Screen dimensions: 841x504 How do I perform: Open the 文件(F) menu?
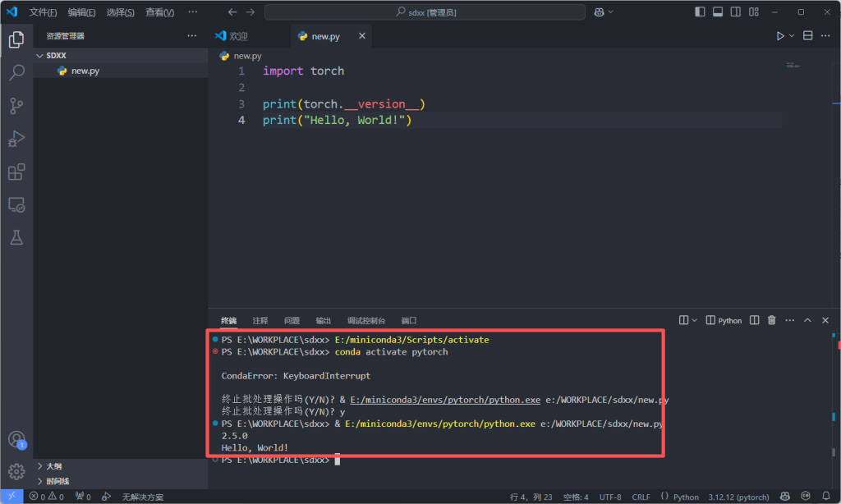coord(43,12)
